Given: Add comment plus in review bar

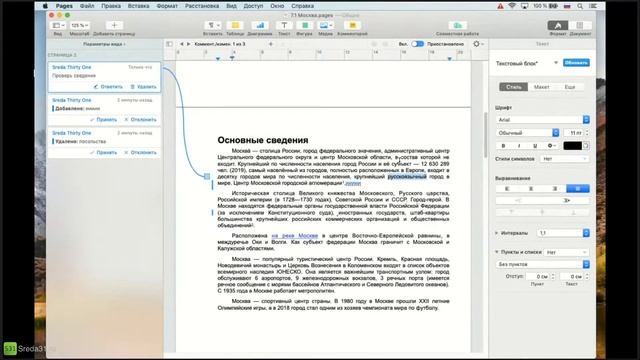Looking at the screenshot, I should (270, 44).
